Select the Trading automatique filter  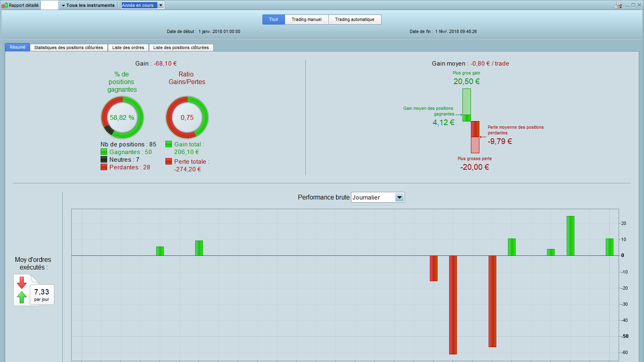(x=355, y=19)
